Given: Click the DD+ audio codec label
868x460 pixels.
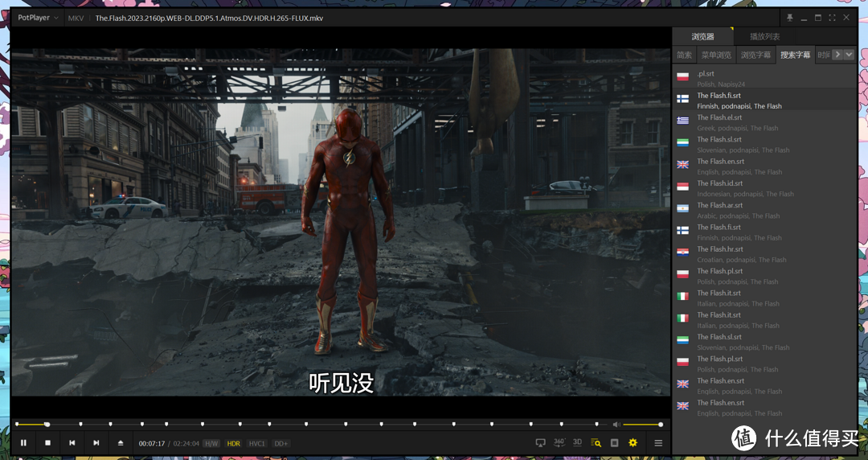Looking at the screenshot, I should point(280,443).
